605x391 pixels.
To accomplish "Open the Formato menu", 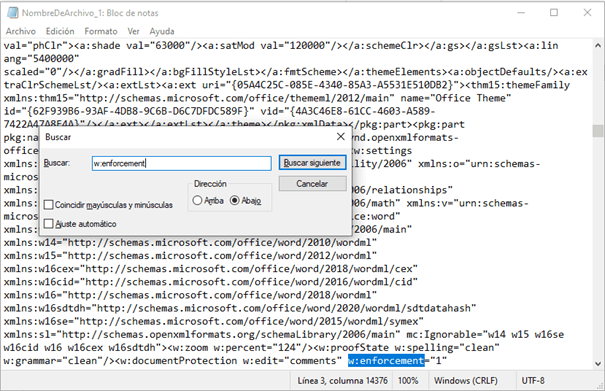I will click(101, 31).
